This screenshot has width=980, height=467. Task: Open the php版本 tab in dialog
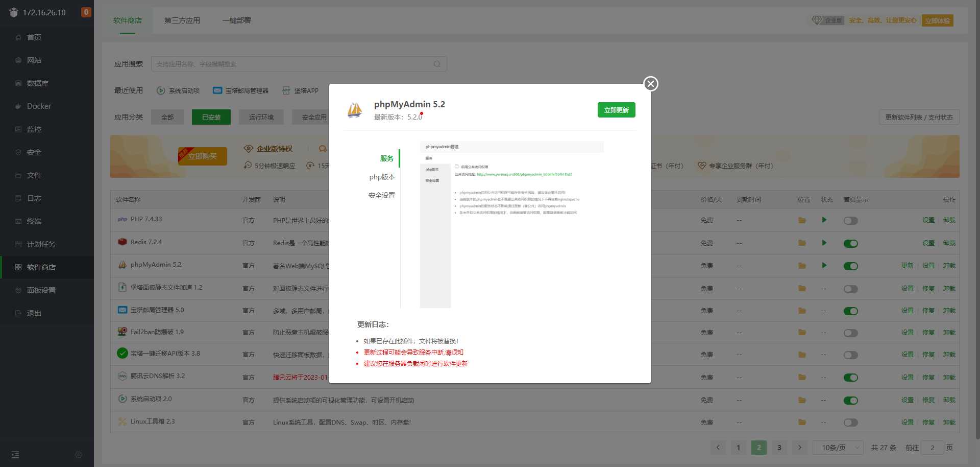382,177
